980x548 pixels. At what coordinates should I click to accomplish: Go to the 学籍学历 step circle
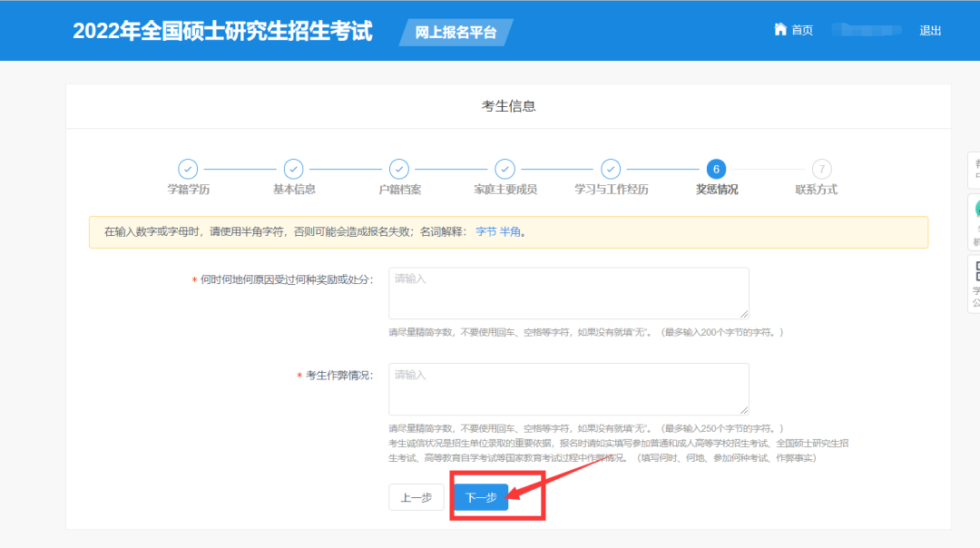[x=188, y=169]
